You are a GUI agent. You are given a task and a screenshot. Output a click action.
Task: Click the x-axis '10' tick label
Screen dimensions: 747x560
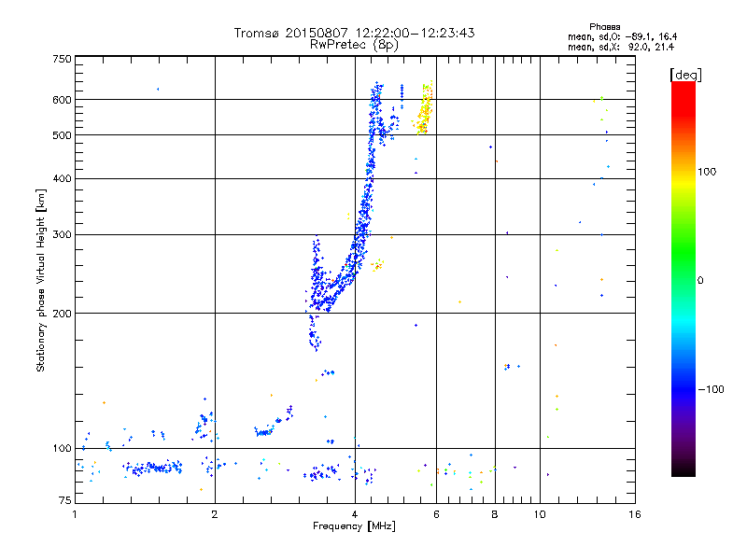click(540, 514)
